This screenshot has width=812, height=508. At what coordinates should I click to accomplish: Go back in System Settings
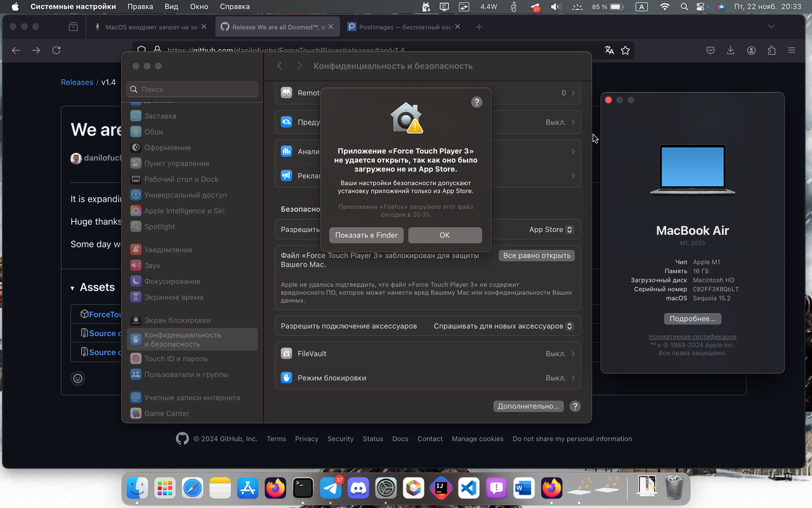pyautogui.click(x=280, y=66)
